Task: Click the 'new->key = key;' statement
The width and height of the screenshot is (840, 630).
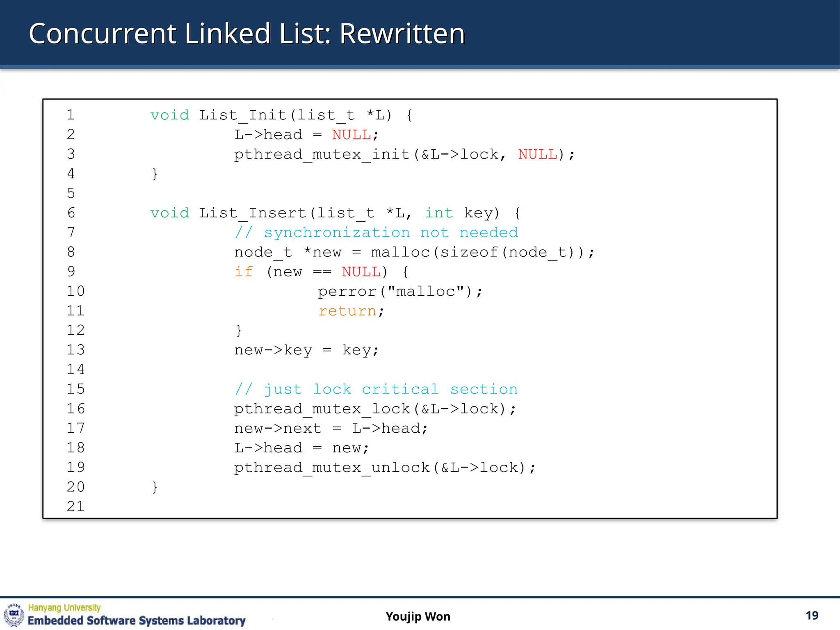Action: pyautogui.click(x=306, y=350)
